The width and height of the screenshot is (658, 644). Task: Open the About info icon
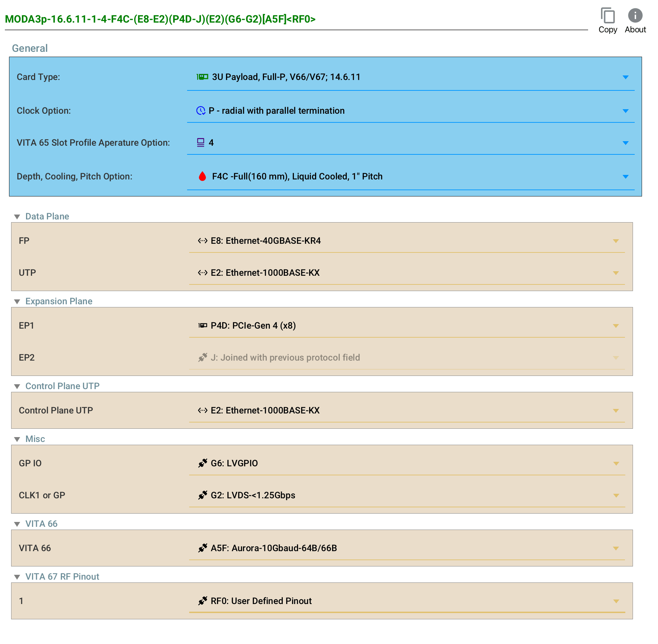(x=635, y=16)
